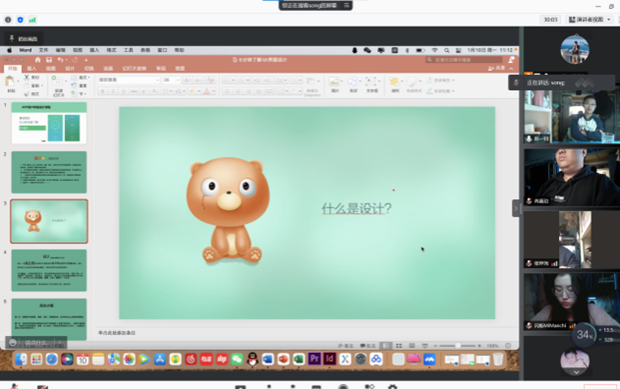This screenshot has width=620, height=389.
Task: Open the Animations tab in the ribbon
Action: [108, 68]
